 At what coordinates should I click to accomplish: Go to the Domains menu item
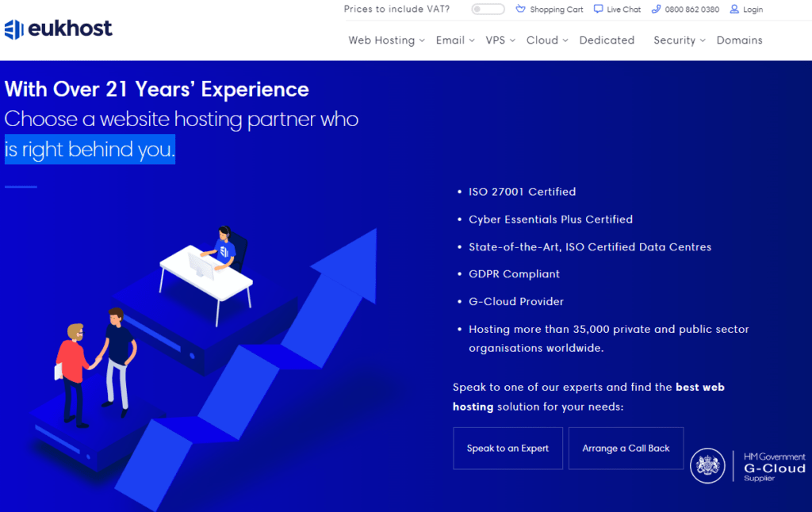740,40
